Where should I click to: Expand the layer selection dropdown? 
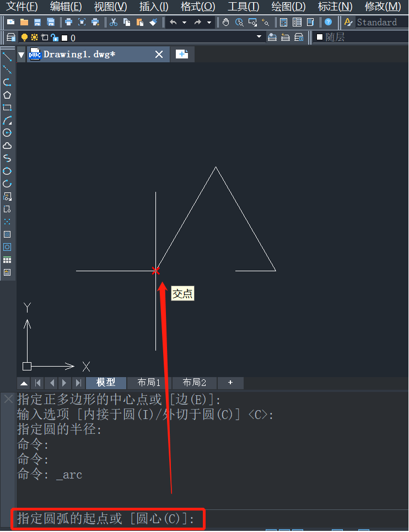259,36
